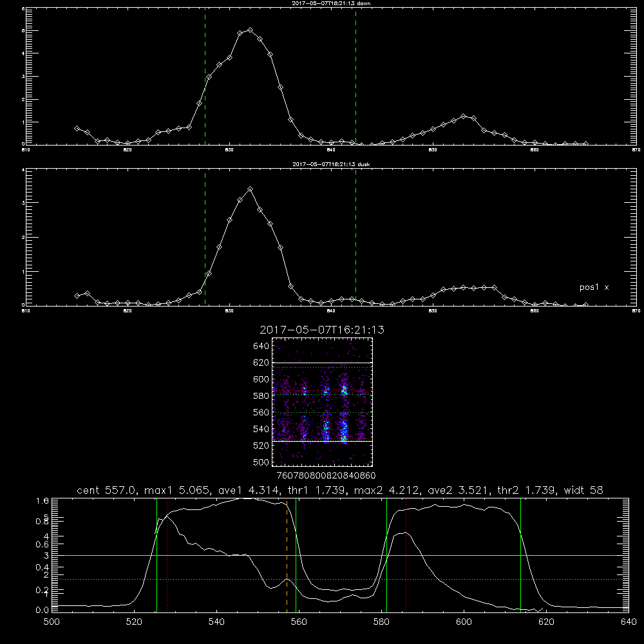Click the 'cent 557.0' value
The width and height of the screenshot is (644, 644).
[107, 490]
